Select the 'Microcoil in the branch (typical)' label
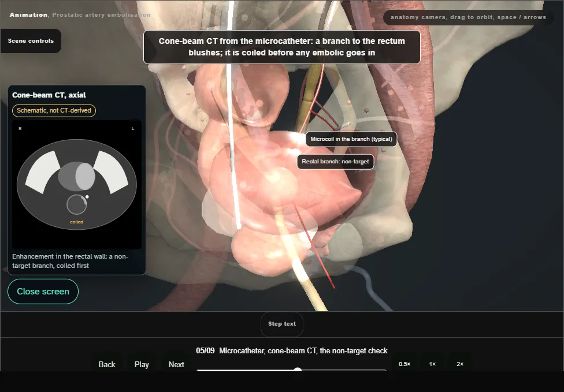This screenshot has width=564, height=392. click(x=351, y=139)
